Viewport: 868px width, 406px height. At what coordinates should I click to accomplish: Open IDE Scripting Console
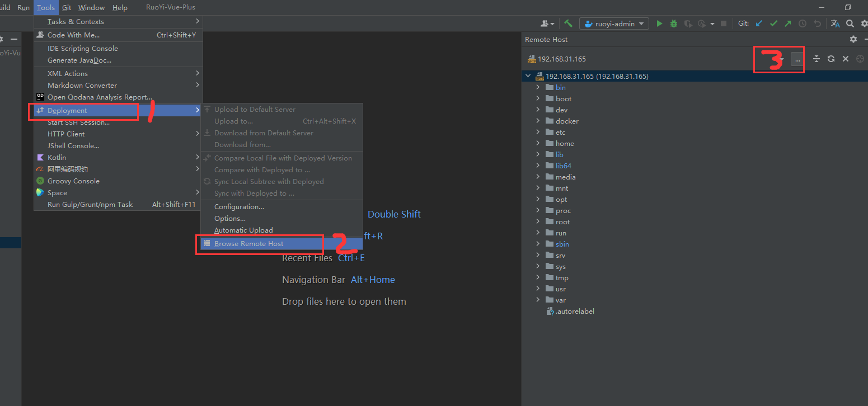(x=118, y=49)
